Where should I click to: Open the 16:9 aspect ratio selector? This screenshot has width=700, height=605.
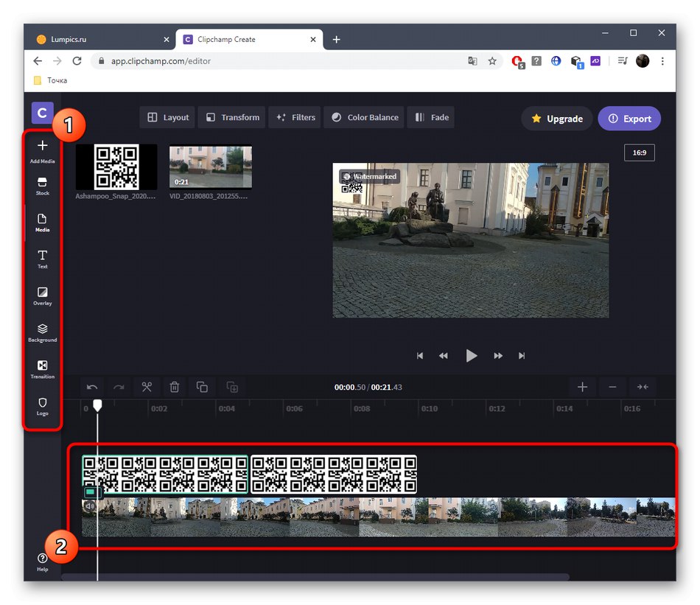click(x=638, y=153)
